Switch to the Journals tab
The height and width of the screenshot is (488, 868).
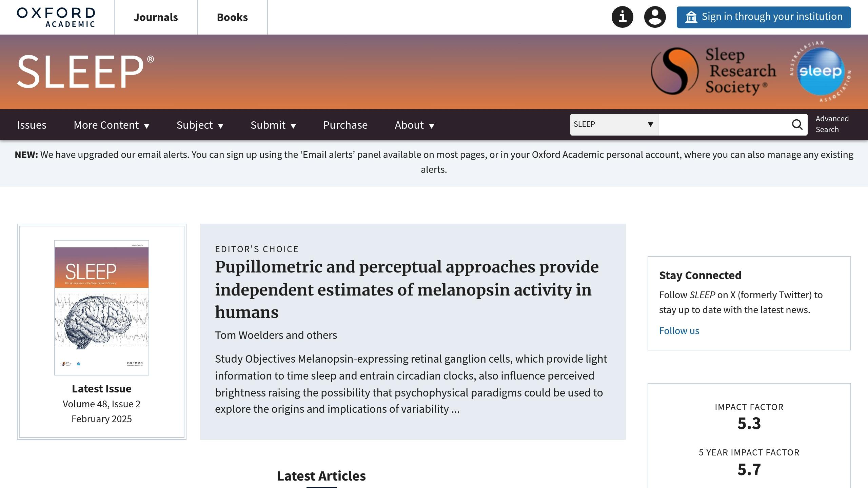[156, 17]
